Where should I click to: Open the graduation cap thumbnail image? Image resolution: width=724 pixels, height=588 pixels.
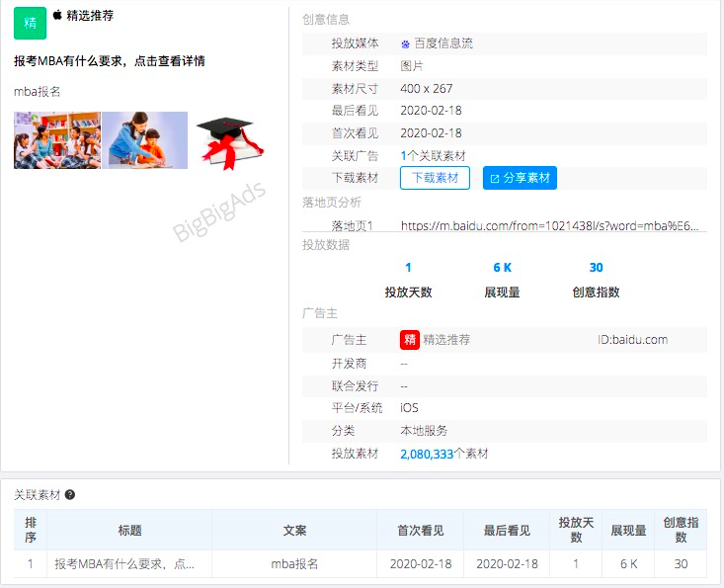pos(230,142)
